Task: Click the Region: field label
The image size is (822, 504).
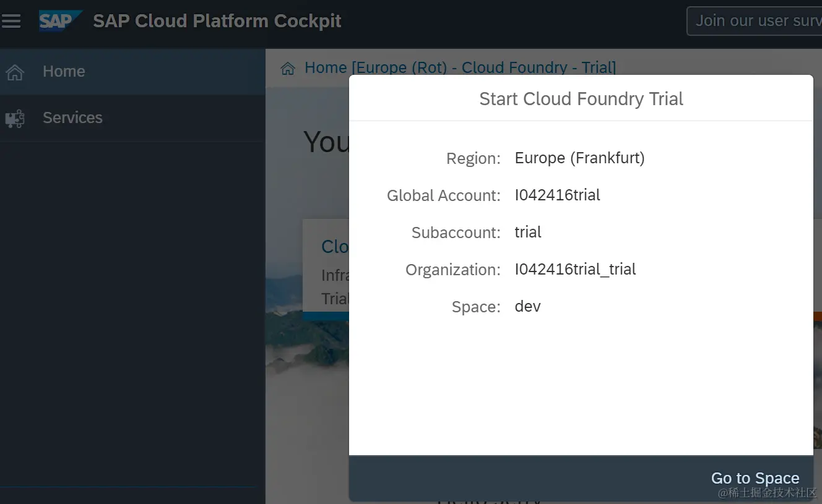Action: coord(473,159)
